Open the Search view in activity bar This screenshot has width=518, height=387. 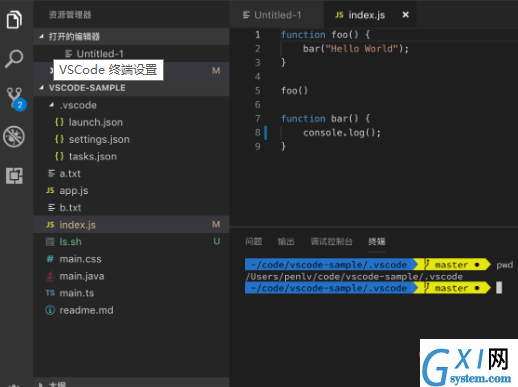pos(14,59)
